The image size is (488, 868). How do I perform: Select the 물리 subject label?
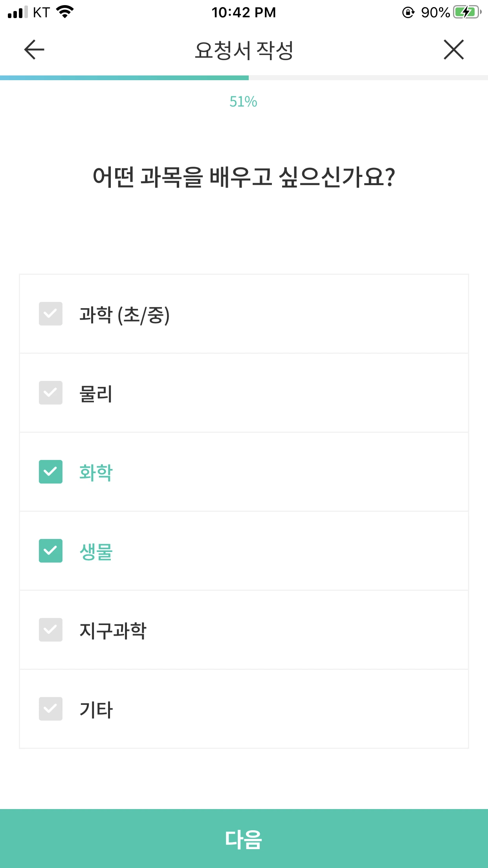tap(96, 394)
